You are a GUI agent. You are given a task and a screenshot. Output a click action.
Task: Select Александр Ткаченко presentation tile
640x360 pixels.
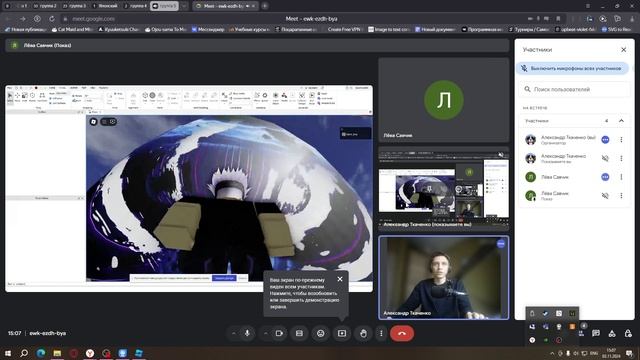tap(444, 188)
